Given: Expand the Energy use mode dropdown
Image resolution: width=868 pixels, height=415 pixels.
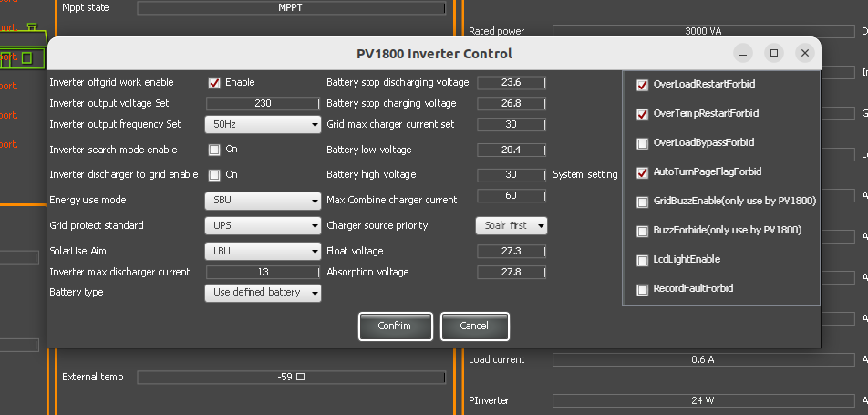Looking at the screenshot, I should click(x=263, y=200).
